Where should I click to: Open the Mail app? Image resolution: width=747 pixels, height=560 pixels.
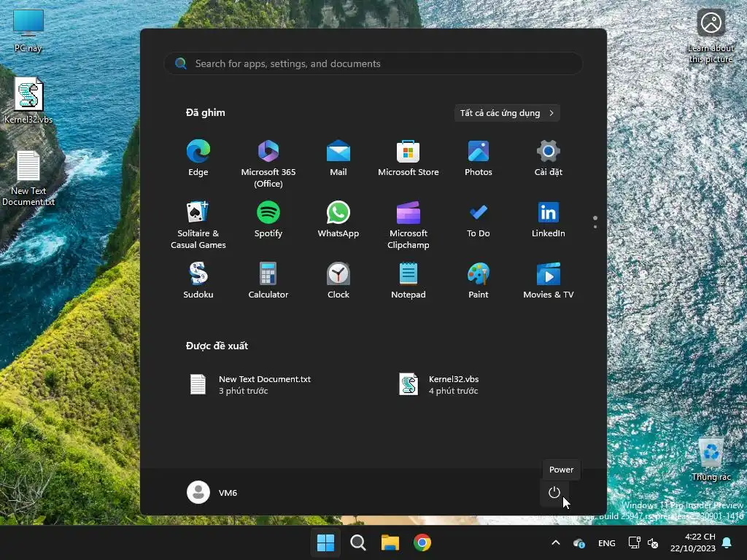coord(338,158)
